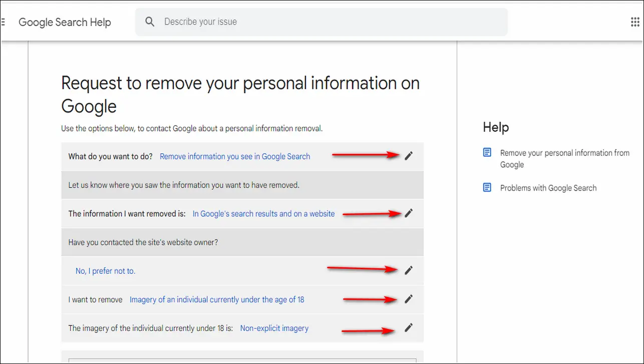This screenshot has width=644, height=364.
Task: Edit the 'No, I prefer not to.' answer
Action: [409, 270]
